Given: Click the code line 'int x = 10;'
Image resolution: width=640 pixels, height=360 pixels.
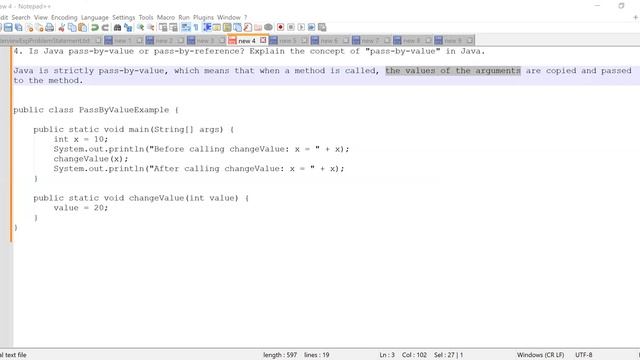Looking at the screenshot, I should coord(81,139).
